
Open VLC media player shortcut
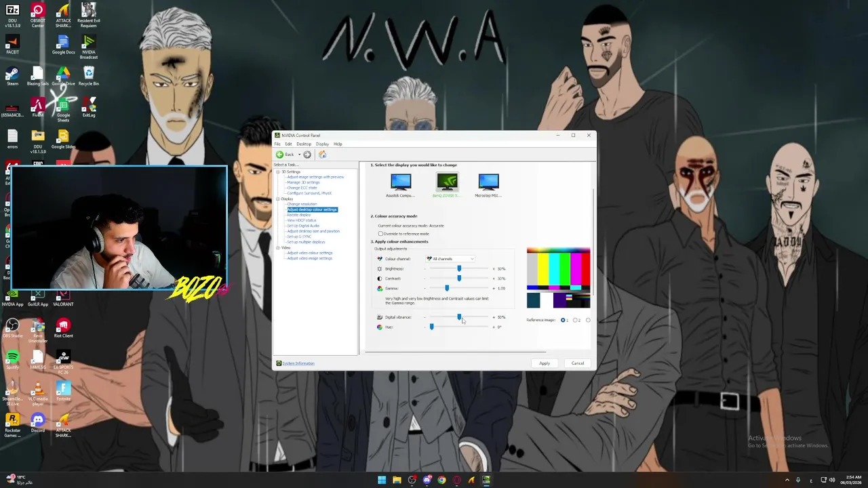coord(38,393)
